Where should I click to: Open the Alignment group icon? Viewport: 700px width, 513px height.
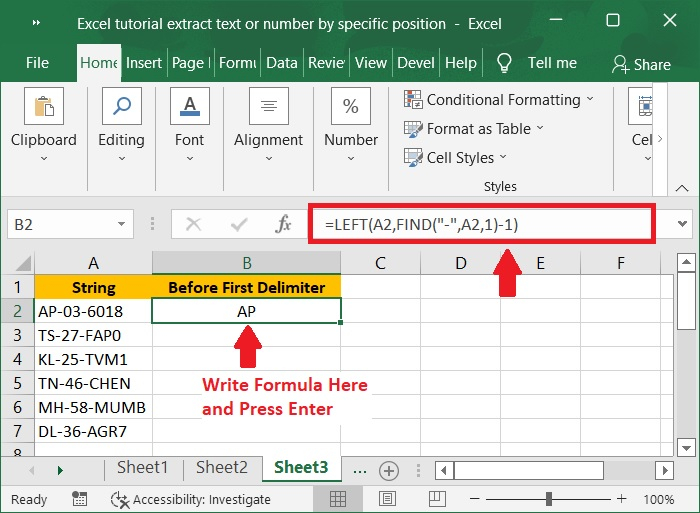(x=269, y=106)
